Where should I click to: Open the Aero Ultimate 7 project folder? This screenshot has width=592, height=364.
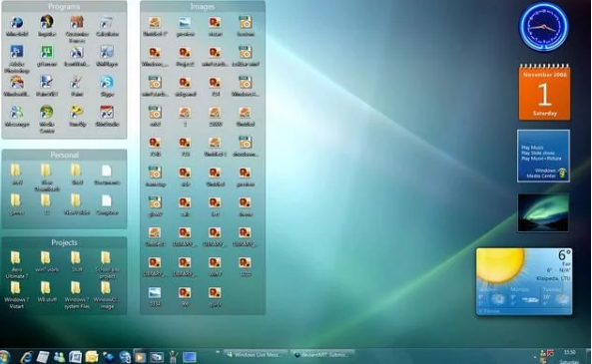click(16, 264)
